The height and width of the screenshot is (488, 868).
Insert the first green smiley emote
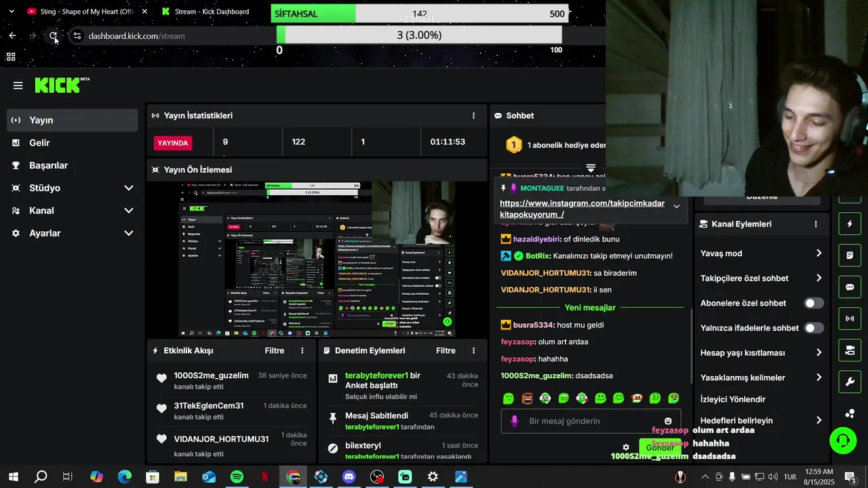coord(509,399)
